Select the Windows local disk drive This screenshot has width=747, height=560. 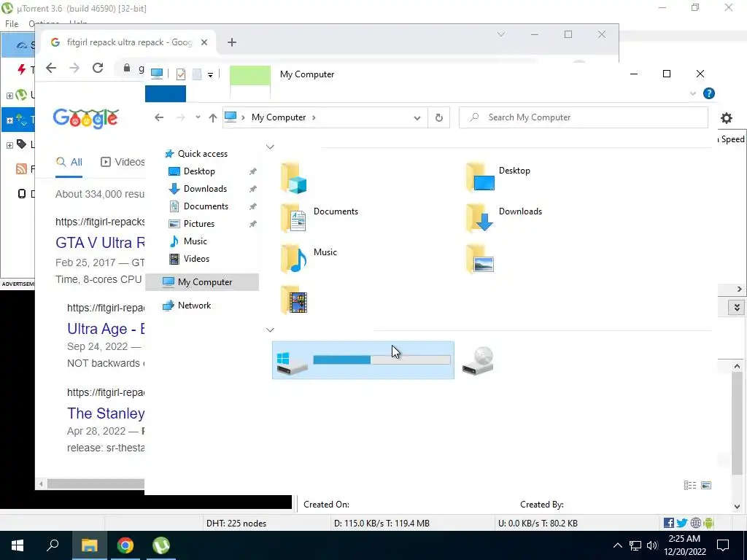coord(363,360)
